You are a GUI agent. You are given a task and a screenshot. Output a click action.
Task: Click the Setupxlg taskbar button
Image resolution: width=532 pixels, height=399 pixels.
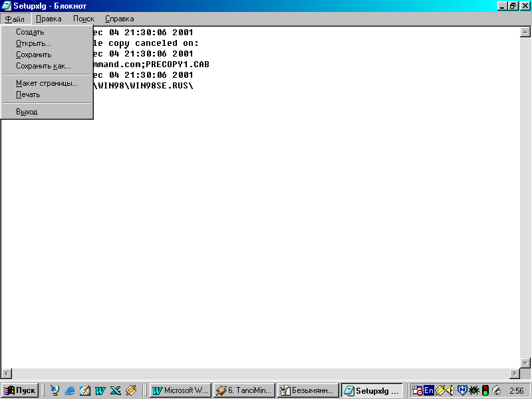[372, 390]
